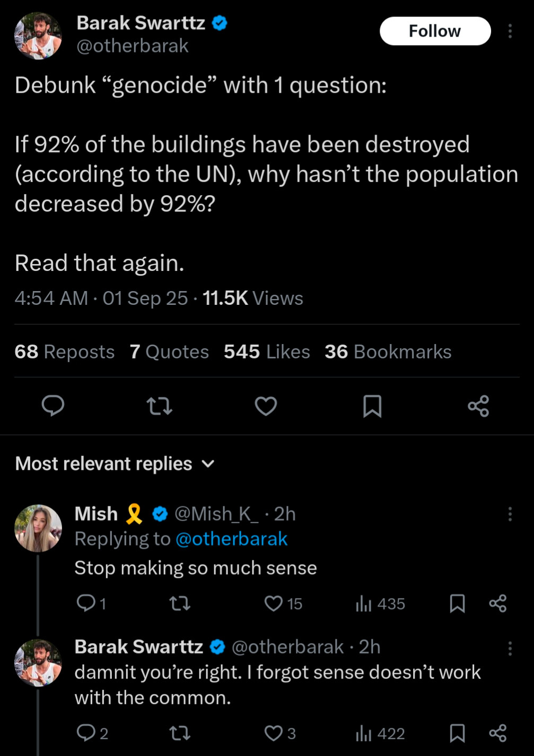The width and height of the screenshot is (534, 756).
Task: Open Barak Swarttz's profile picture at top
Action: point(38,36)
